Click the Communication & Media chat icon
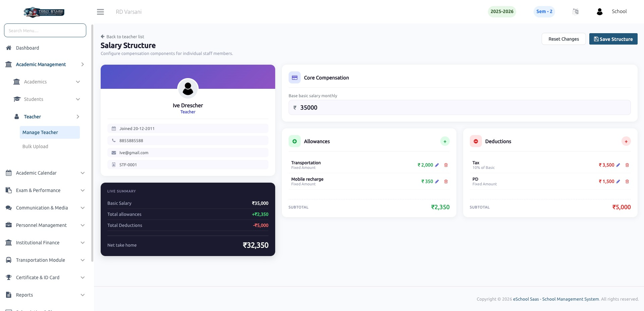The height and width of the screenshot is (311, 644). click(x=9, y=208)
